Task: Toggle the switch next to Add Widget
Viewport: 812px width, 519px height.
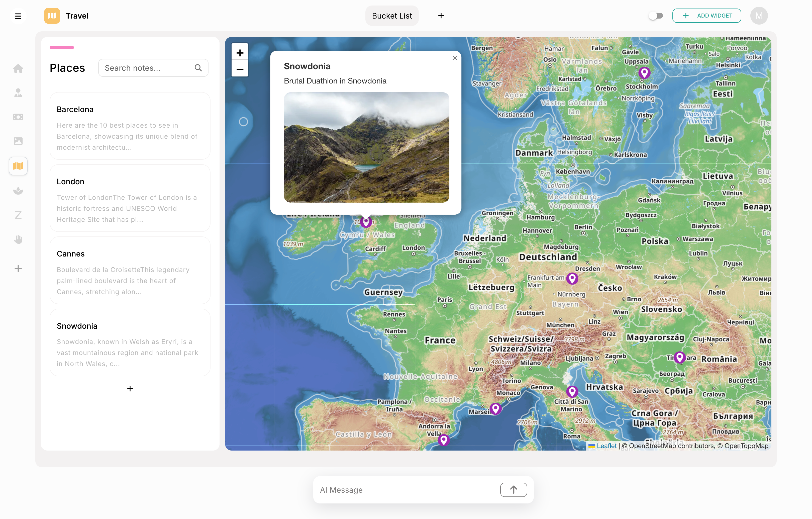Action: click(656, 16)
